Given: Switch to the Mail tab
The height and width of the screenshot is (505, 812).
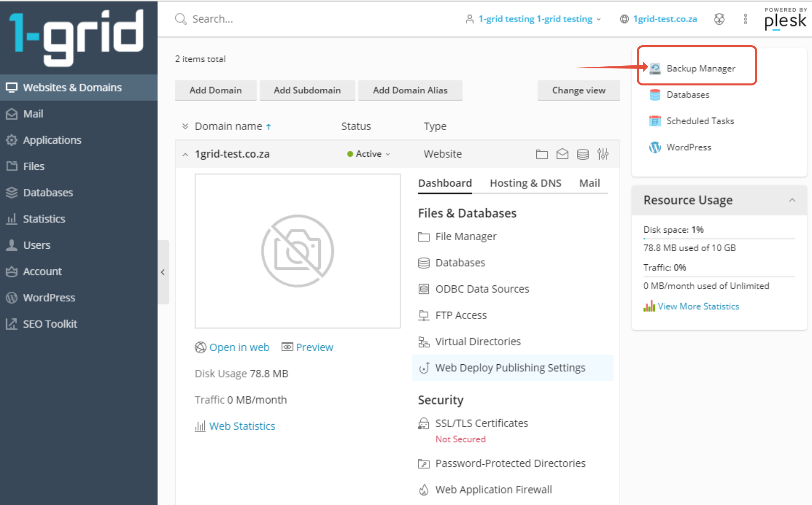Looking at the screenshot, I should click(590, 183).
